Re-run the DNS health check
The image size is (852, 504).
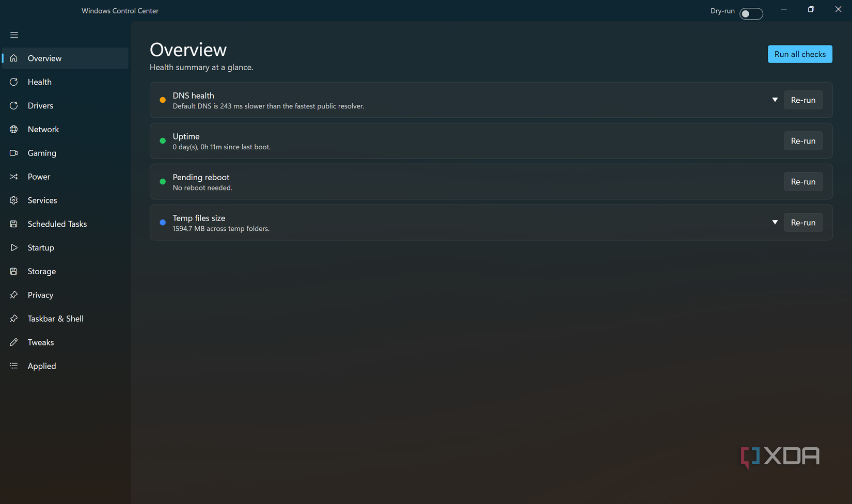coord(803,100)
